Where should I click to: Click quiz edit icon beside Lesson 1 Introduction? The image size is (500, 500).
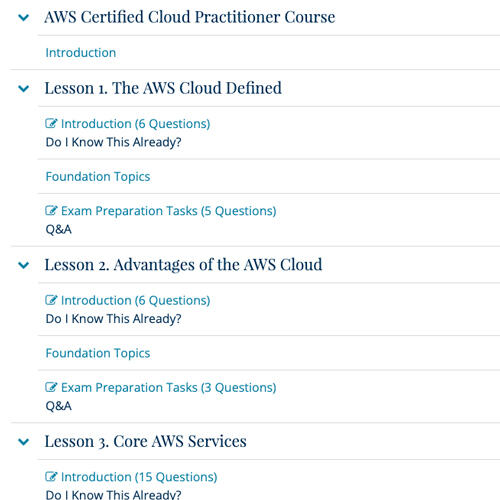(51, 123)
